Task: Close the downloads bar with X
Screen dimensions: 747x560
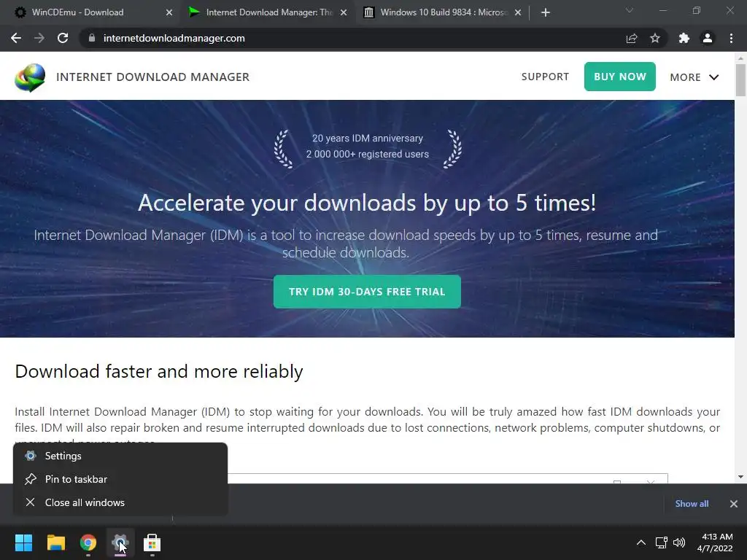Action: tap(734, 503)
